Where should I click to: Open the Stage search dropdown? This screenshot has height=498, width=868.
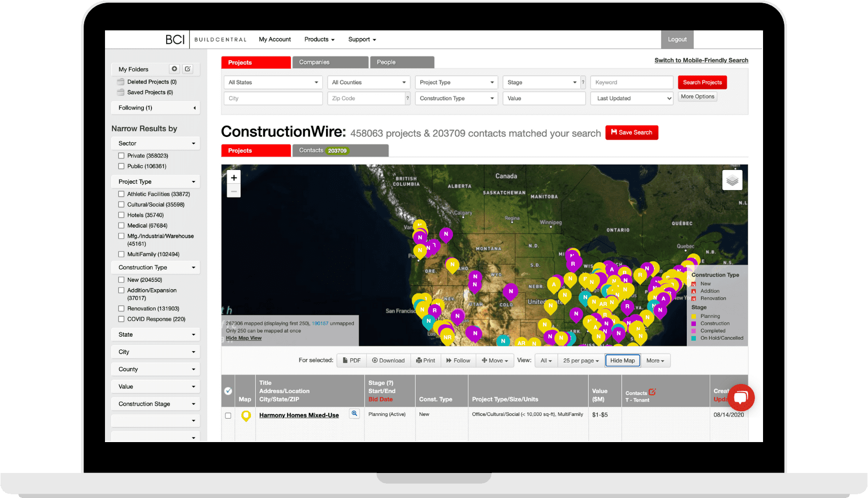pos(541,83)
